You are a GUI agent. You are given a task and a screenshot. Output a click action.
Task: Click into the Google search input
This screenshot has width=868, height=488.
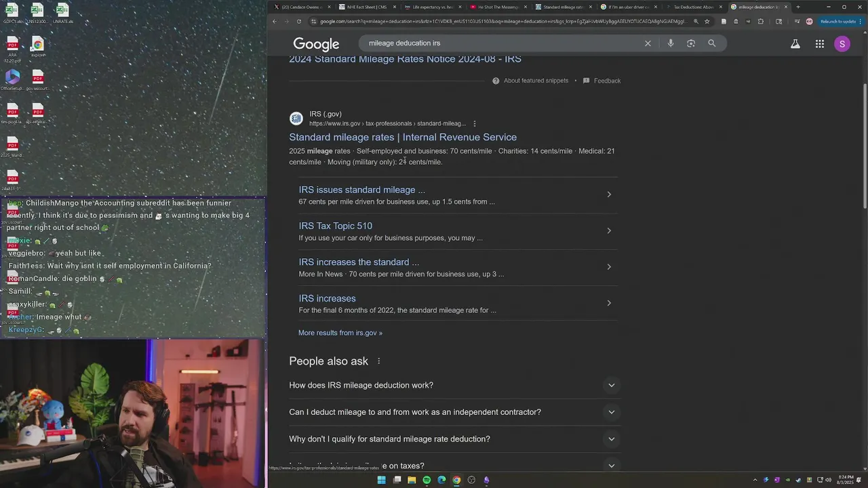click(502, 43)
